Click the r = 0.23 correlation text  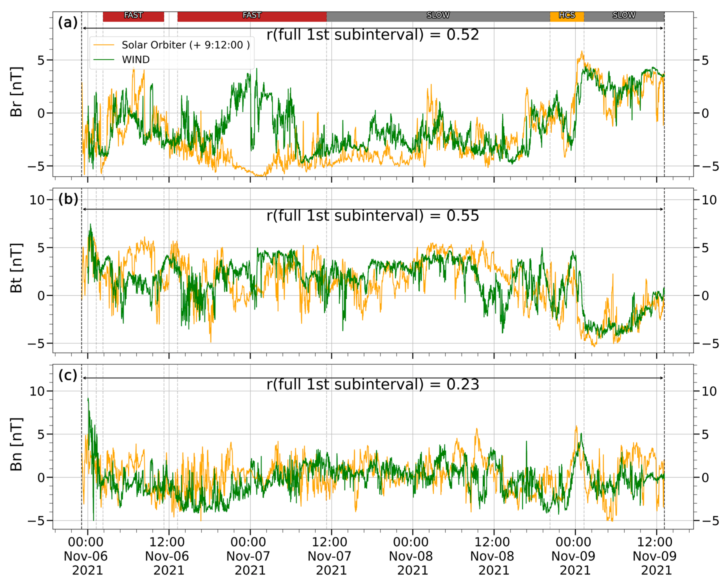tap(372, 384)
